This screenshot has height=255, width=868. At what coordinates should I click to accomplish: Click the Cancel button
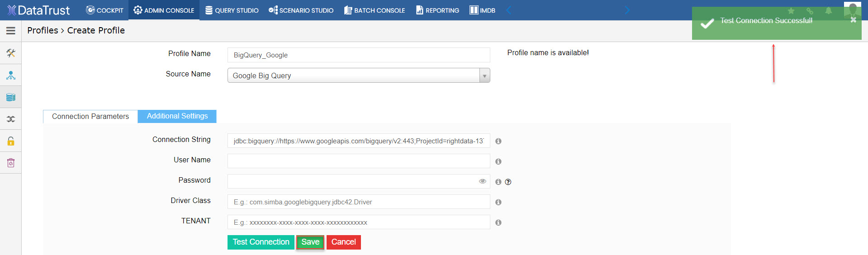344,242
